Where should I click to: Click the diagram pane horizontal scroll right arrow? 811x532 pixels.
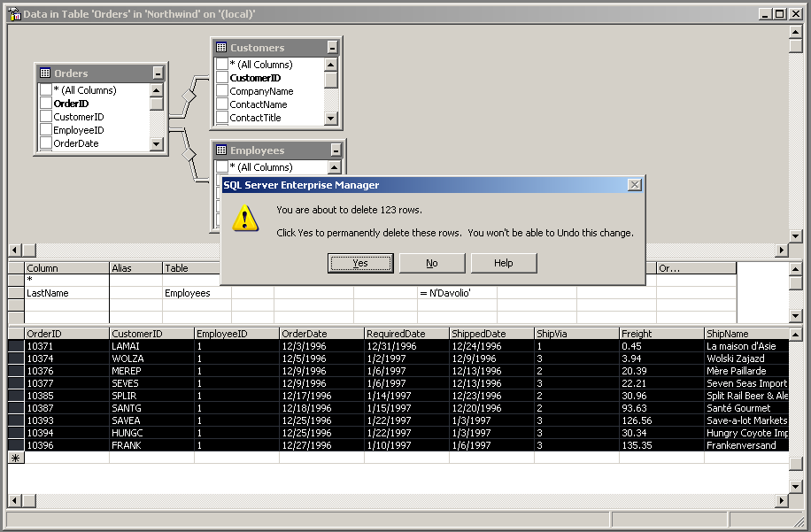pos(782,251)
